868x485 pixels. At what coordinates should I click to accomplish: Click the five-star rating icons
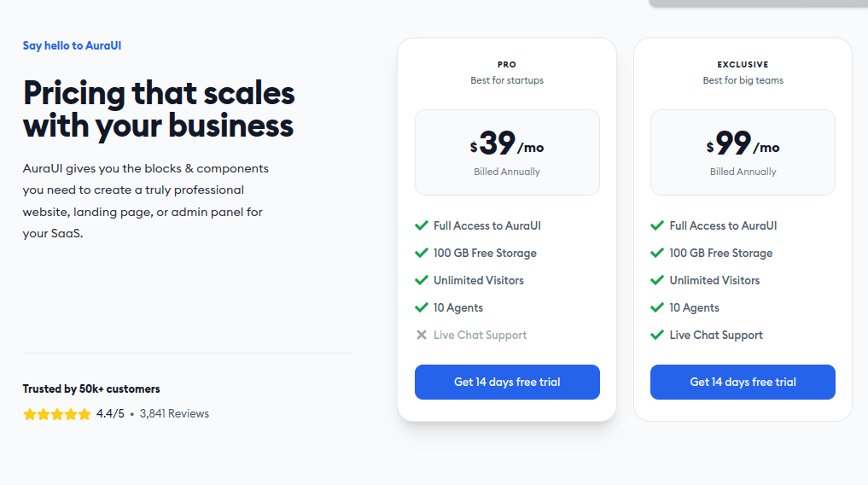57,414
